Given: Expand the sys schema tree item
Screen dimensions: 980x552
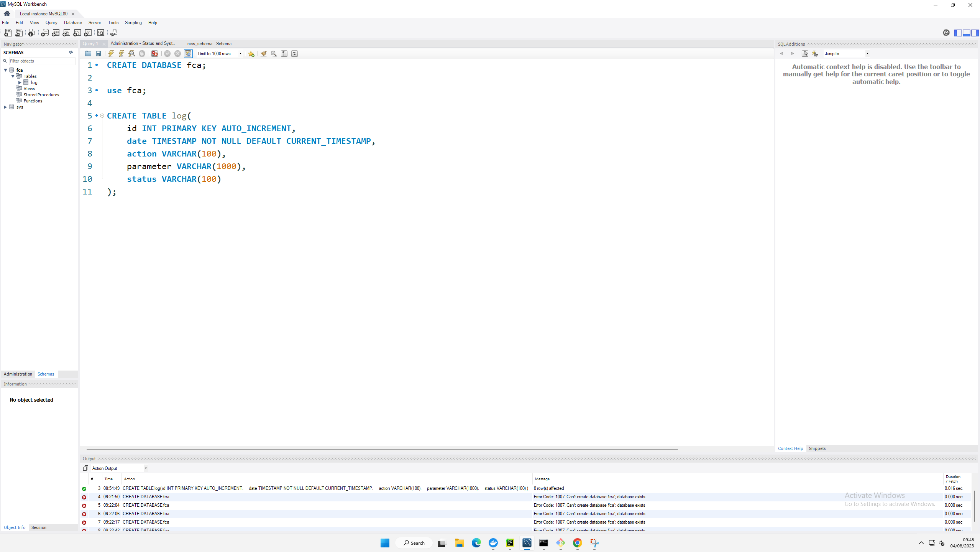Looking at the screenshot, I should pos(5,107).
